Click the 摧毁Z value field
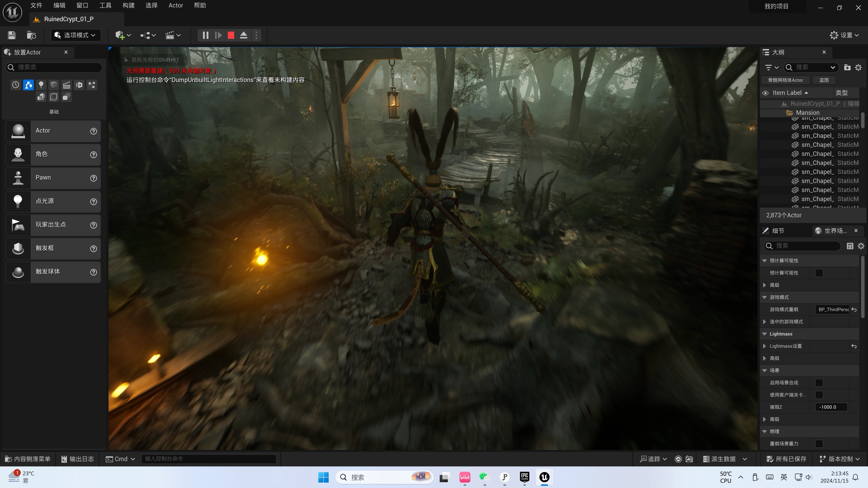This screenshot has width=868, height=488. tap(831, 407)
